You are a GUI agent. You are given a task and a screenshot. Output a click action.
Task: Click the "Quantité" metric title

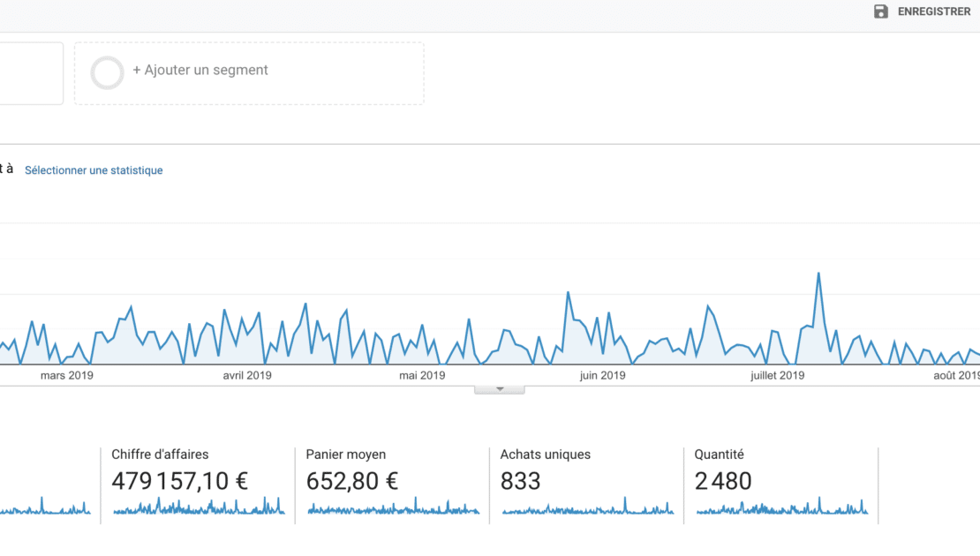[720, 455]
